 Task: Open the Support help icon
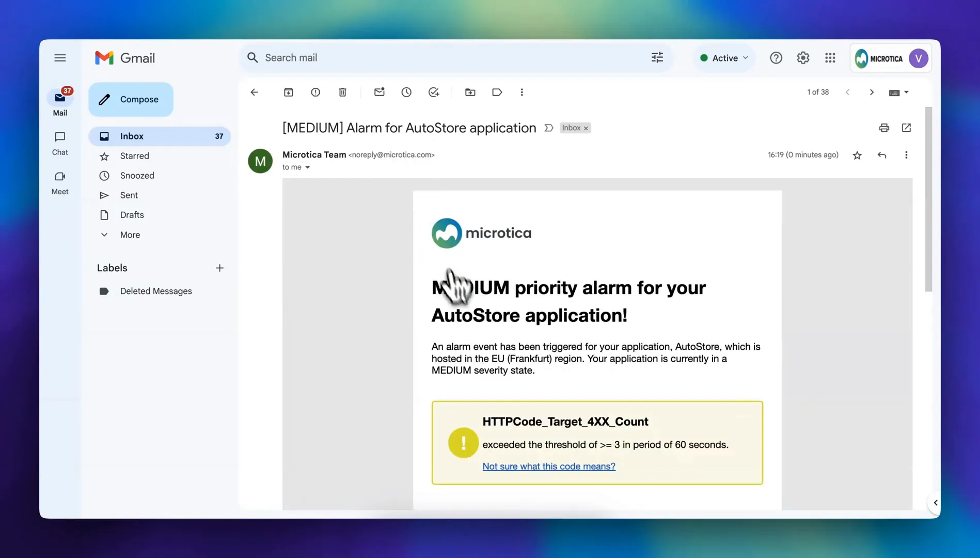pos(776,58)
